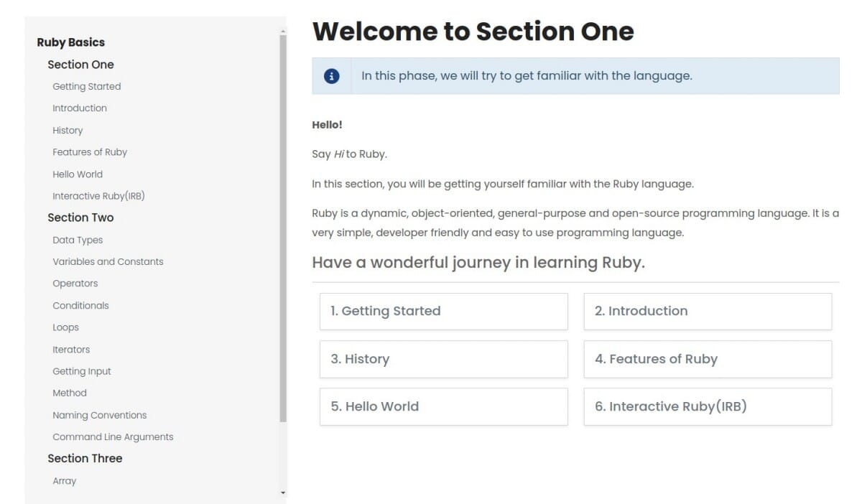Open the Iterators page
862x504 pixels.
pyautogui.click(x=71, y=349)
